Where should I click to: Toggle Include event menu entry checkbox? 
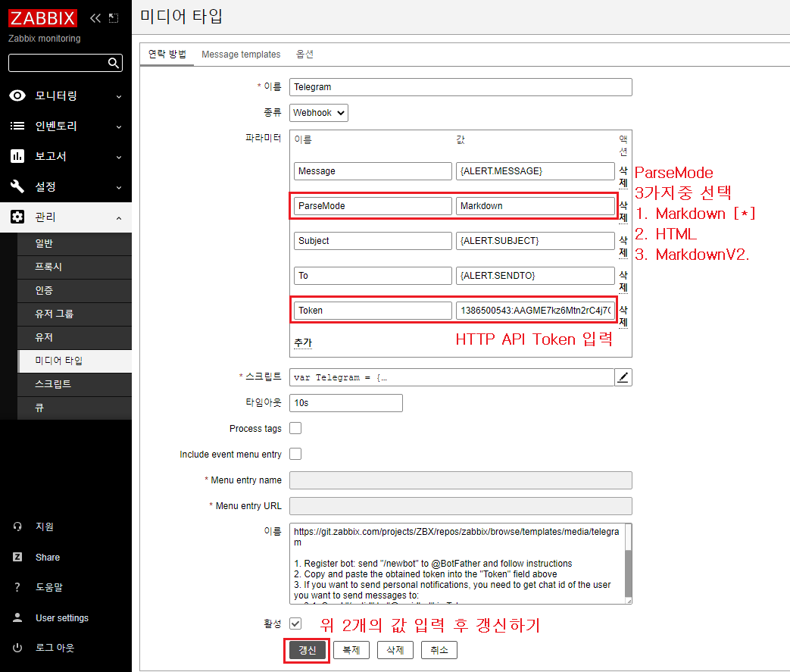[295, 455]
